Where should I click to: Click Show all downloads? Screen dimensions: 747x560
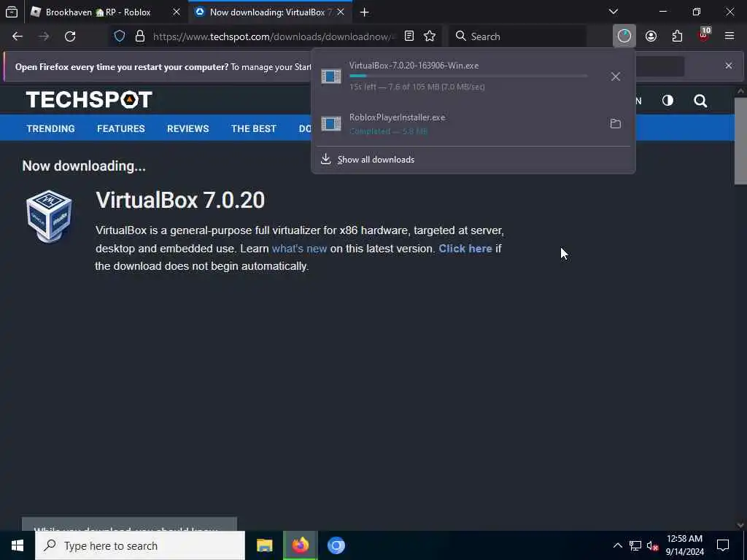[x=376, y=160]
